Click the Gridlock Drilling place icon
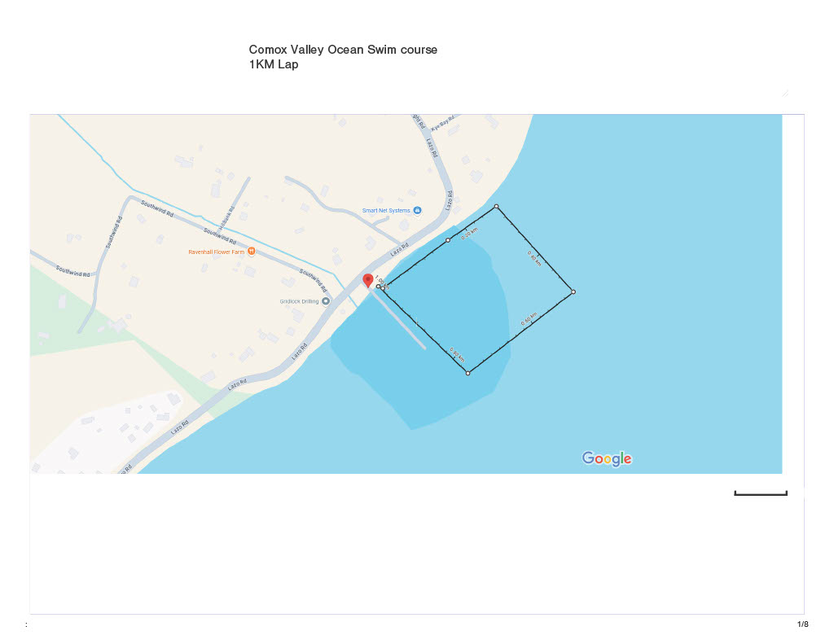834x644 pixels. point(326,301)
